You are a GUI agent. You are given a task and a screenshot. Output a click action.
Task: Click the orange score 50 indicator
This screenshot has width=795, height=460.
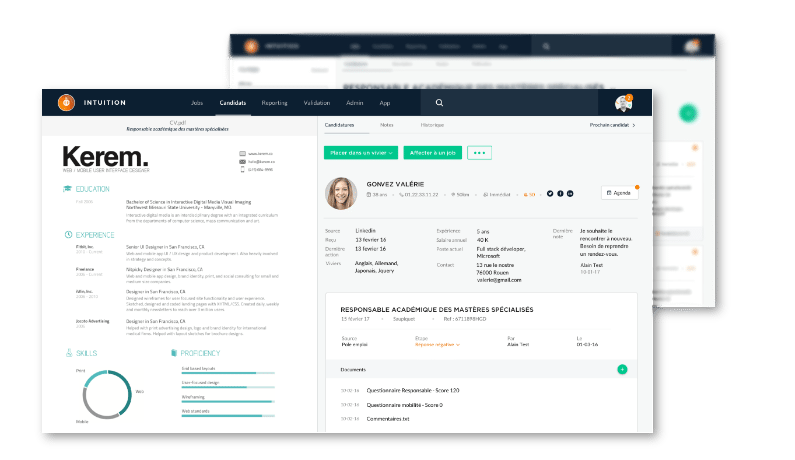(529, 195)
